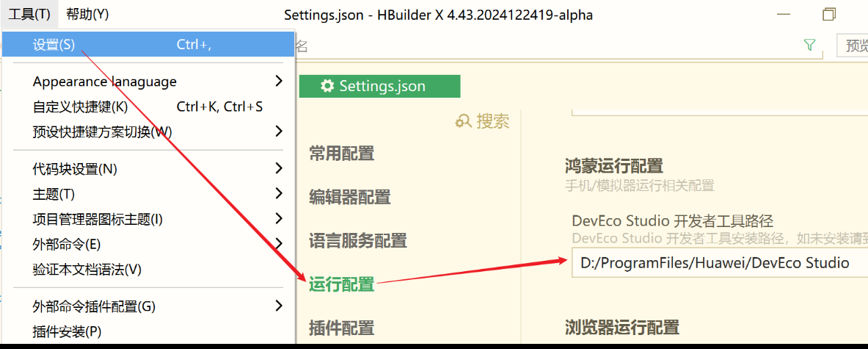The width and height of the screenshot is (868, 349).
Task: Expand arrow next to Appearance lanaguage
Action: tap(279, 82)
